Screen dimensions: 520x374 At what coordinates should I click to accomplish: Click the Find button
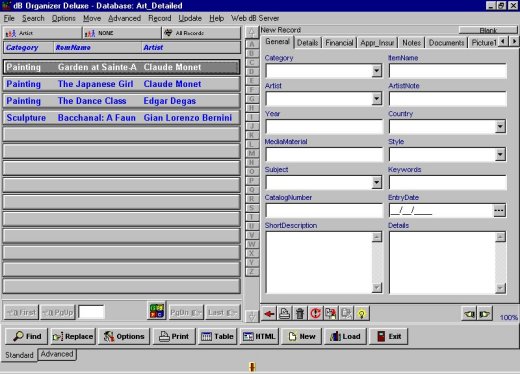(x=27, y=336)
